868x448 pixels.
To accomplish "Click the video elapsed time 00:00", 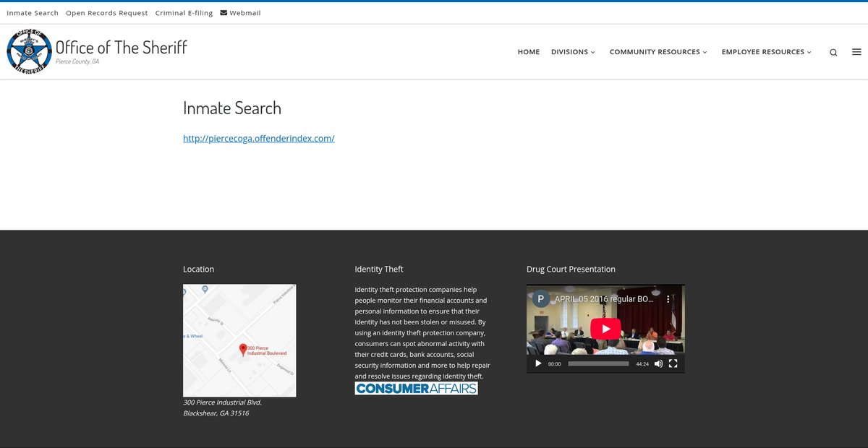I will tap(555, 364).
